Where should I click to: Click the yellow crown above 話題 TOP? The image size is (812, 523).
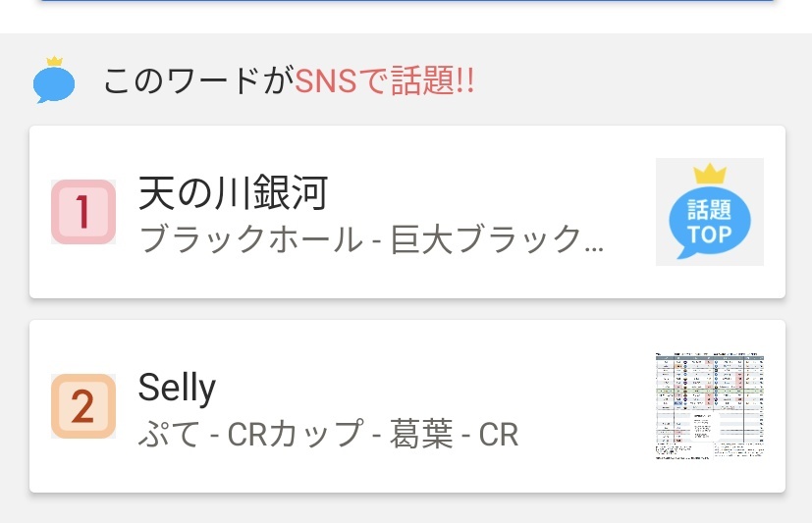tap(710, 175)
